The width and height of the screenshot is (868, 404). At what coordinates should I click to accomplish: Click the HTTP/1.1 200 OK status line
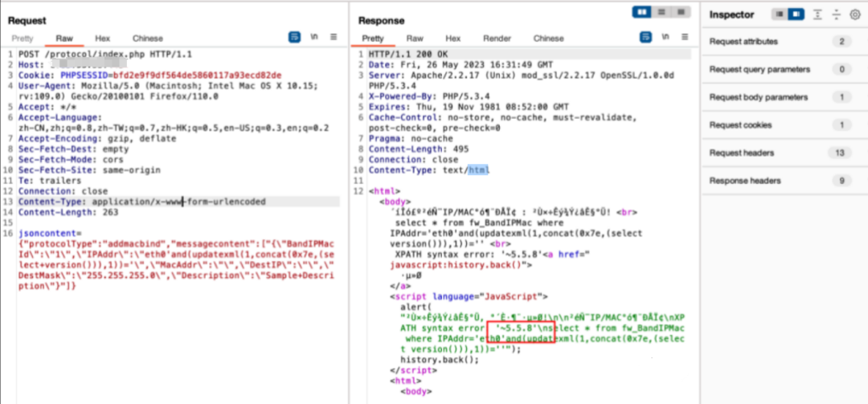pyautogui.click(x=408, y=55)
